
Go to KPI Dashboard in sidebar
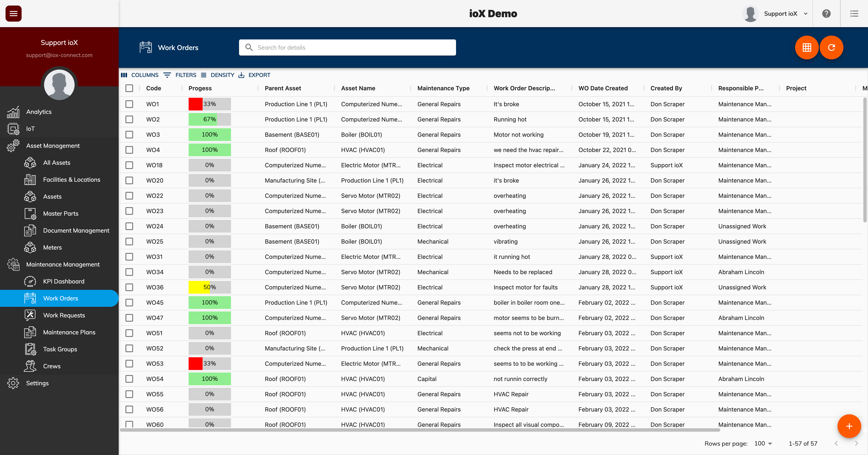coord(59,281)
